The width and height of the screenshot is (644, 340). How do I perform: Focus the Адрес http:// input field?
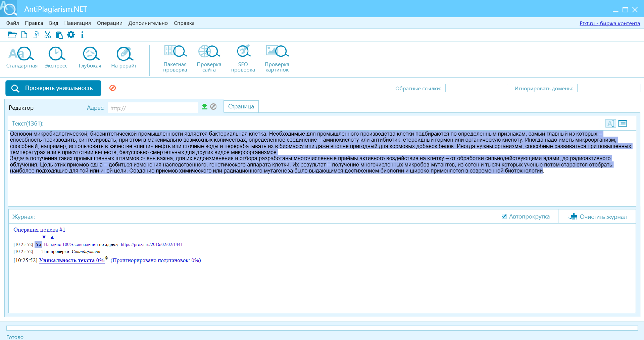coord(153,108)
